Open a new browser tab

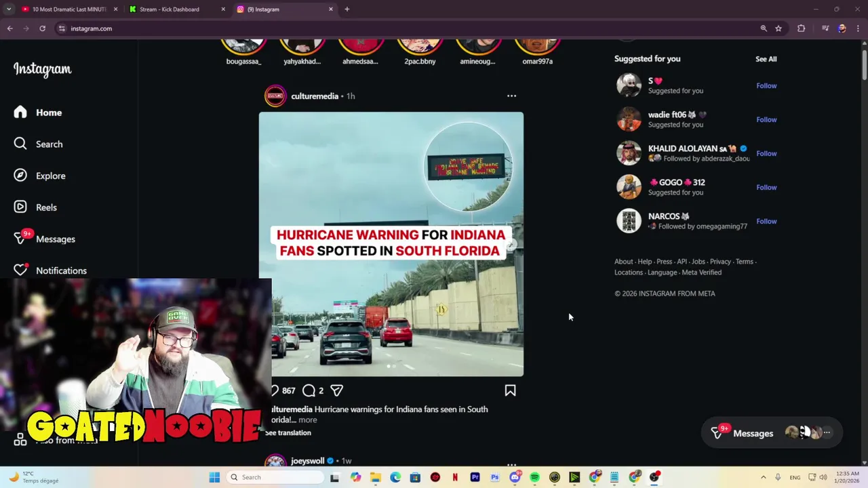pos(347,9)
